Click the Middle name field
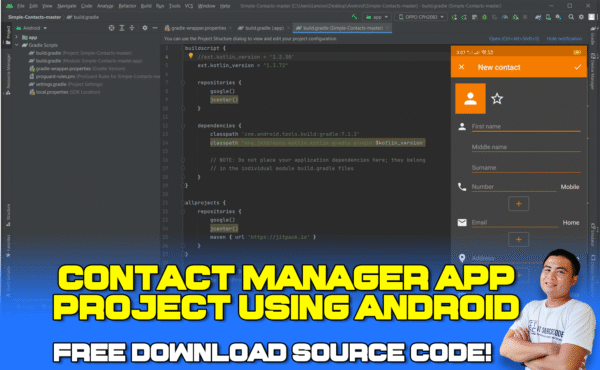 [x=526, y=147]
